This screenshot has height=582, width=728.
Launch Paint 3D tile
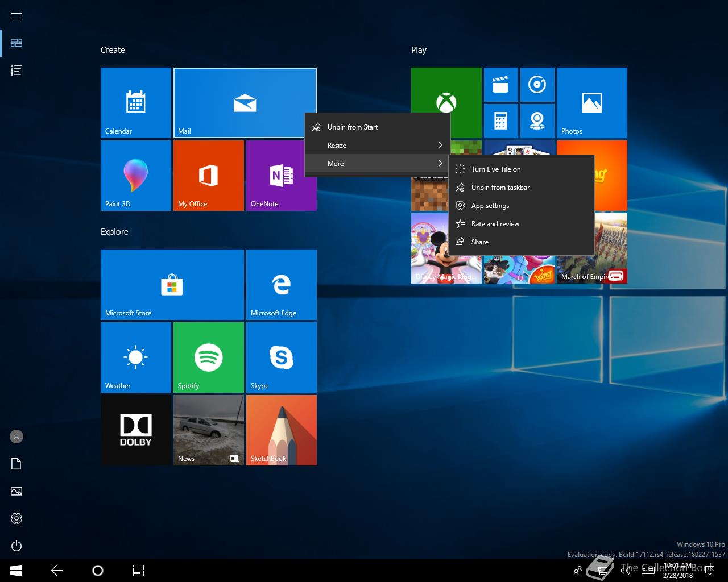click(136, 176)
